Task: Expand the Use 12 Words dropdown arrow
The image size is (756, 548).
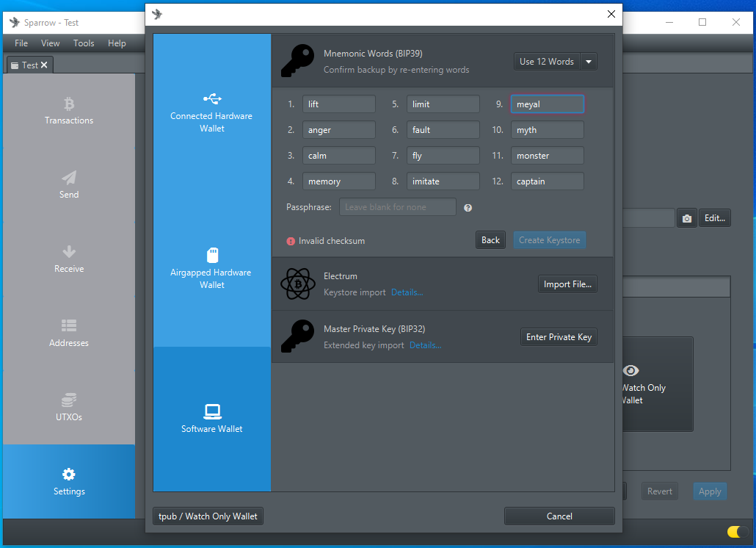Action: point(589,62)
